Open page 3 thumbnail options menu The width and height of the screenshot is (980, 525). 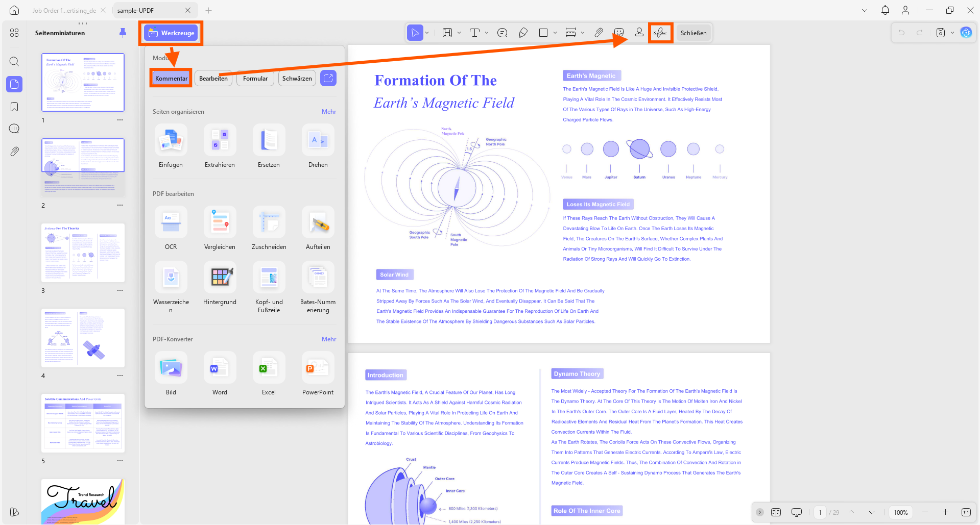coord(120,290)
